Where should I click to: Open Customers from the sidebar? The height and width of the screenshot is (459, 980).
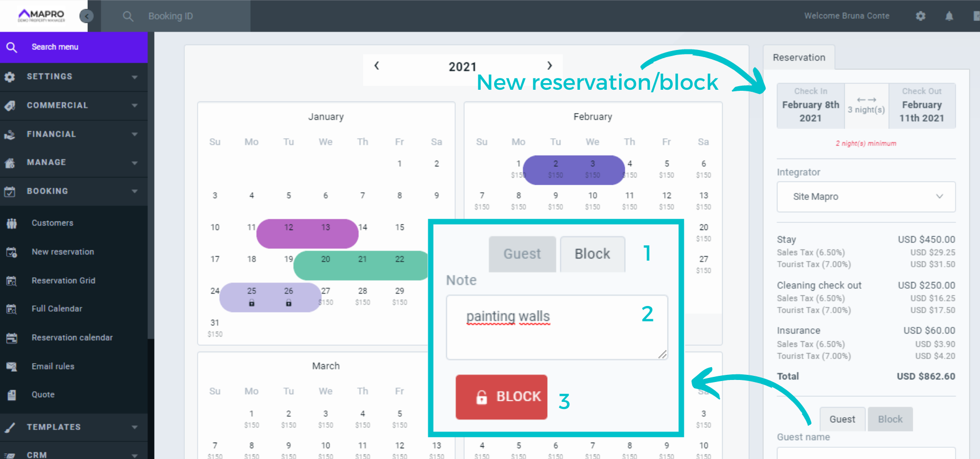coord(52,223)
